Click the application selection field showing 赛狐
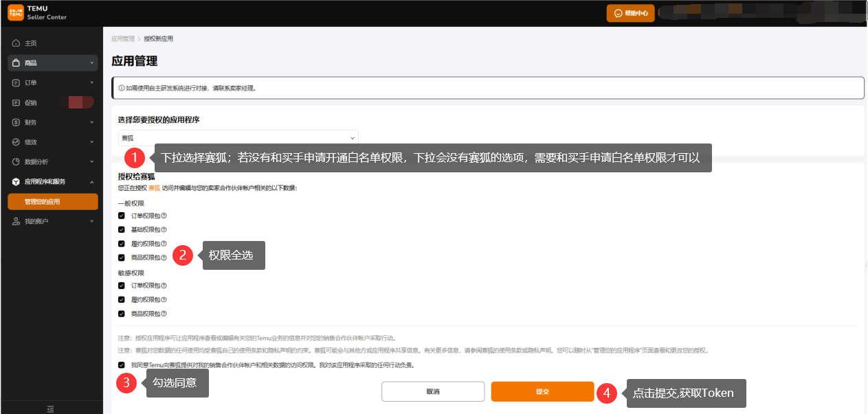The height and width of the screenshot is (414, 868). pyautogui.click(x=238, y=138)
